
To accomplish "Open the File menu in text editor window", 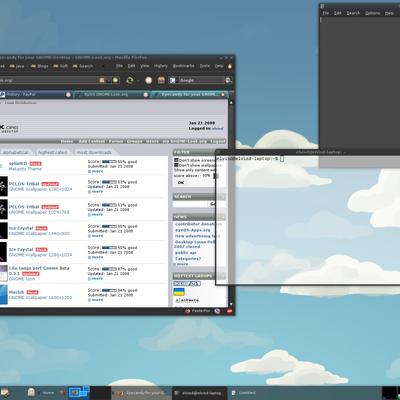I will click(x=326, y=13).
